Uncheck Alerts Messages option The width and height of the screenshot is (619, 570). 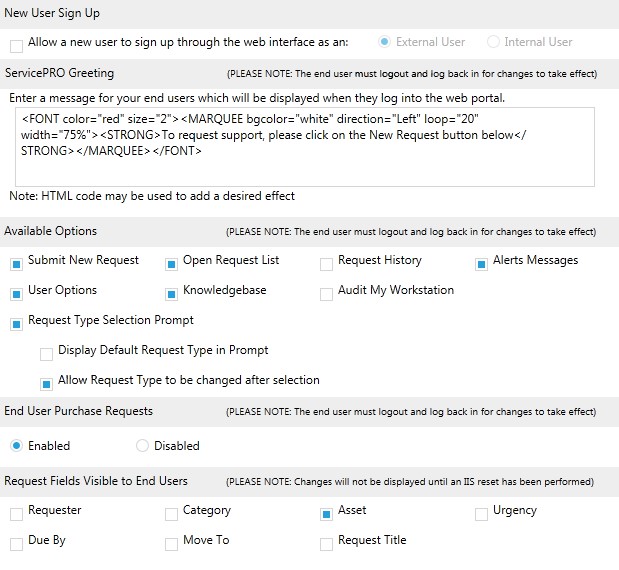coord(481,264)
